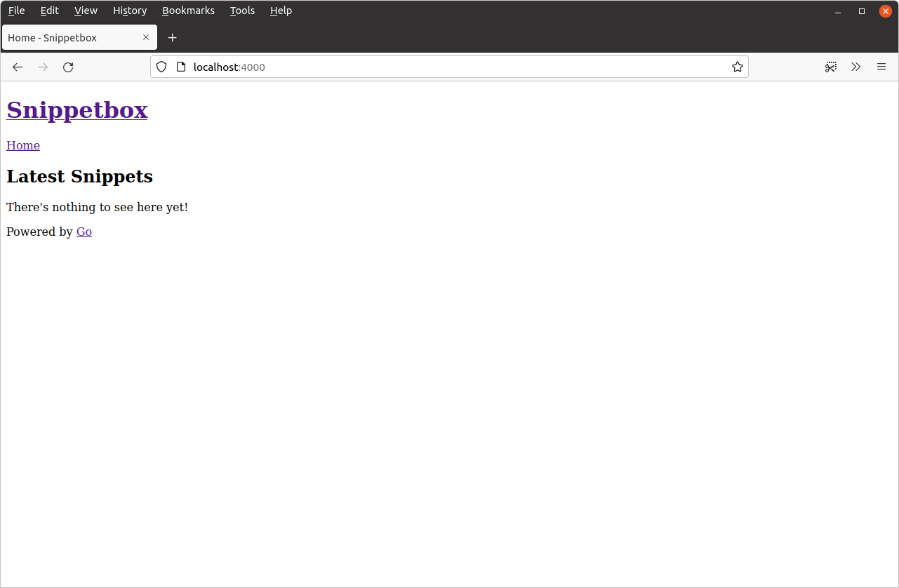This screenshot has height=588, width=899.
Task: Click the browser Back arrow button
Action: 18,67
